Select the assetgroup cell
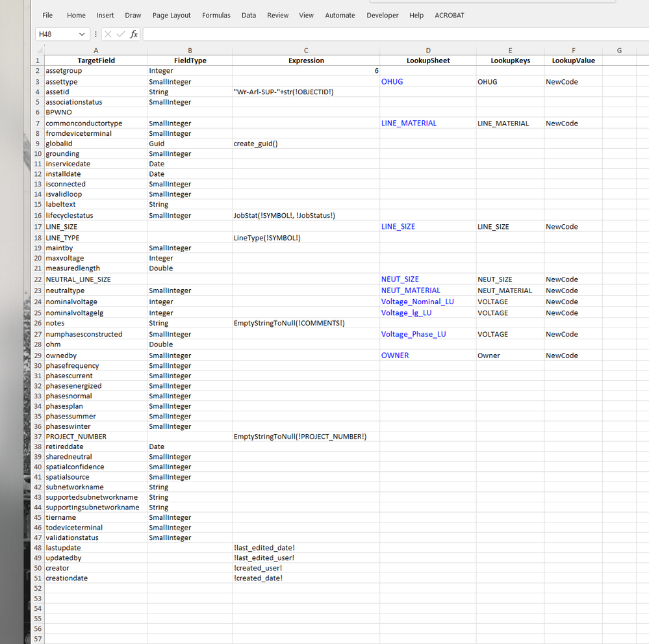This screenshot has width=649, height=644. [96, 71]
